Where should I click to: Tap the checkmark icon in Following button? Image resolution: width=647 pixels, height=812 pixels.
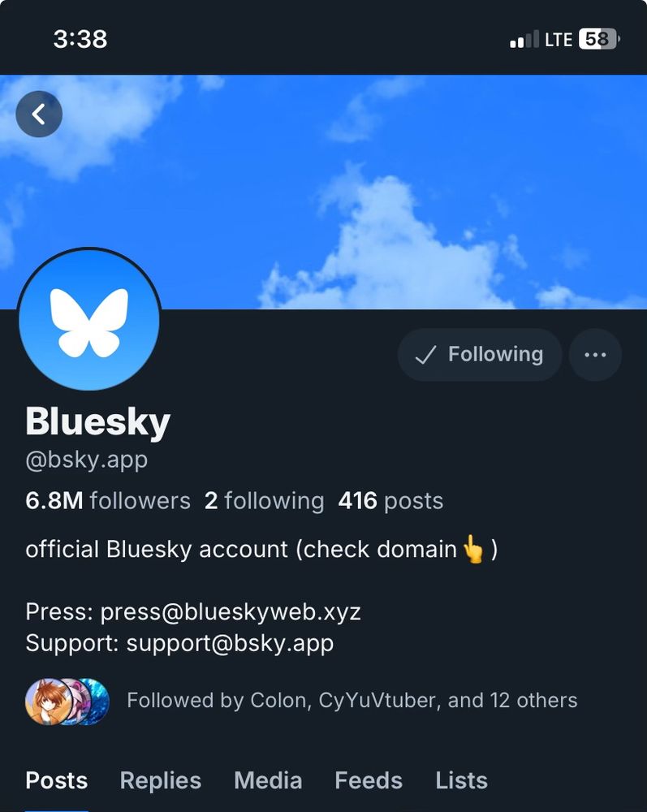425,355
